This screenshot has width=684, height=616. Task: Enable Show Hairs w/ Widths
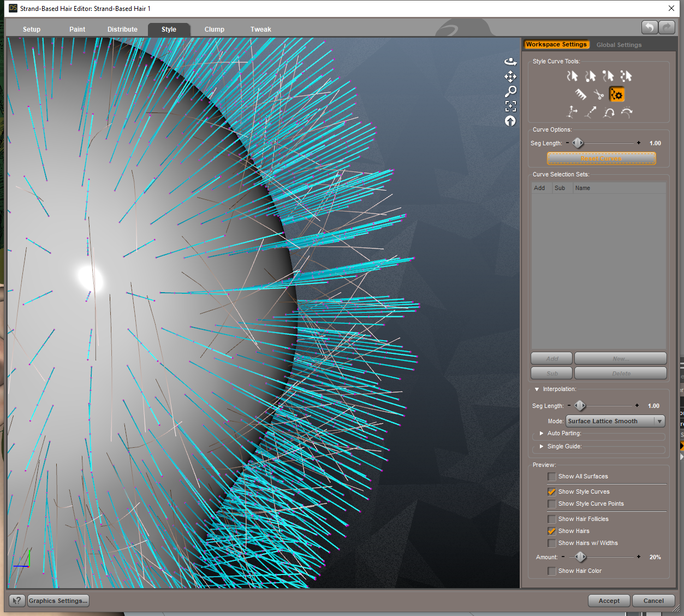[552, 543]
